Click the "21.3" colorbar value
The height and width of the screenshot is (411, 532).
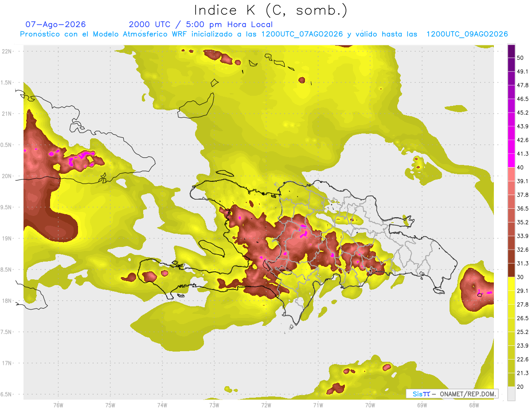[x=523, y=373]
